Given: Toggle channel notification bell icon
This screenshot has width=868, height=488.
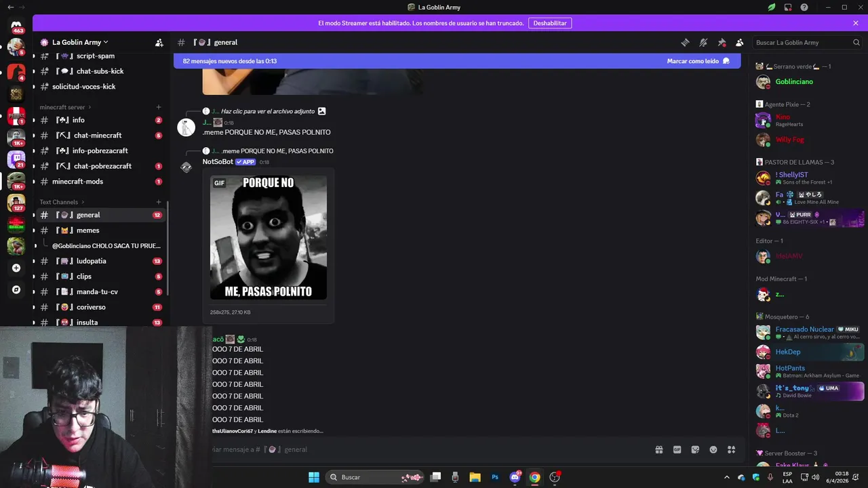Looking at the screenshot, I should pos(703,42).
